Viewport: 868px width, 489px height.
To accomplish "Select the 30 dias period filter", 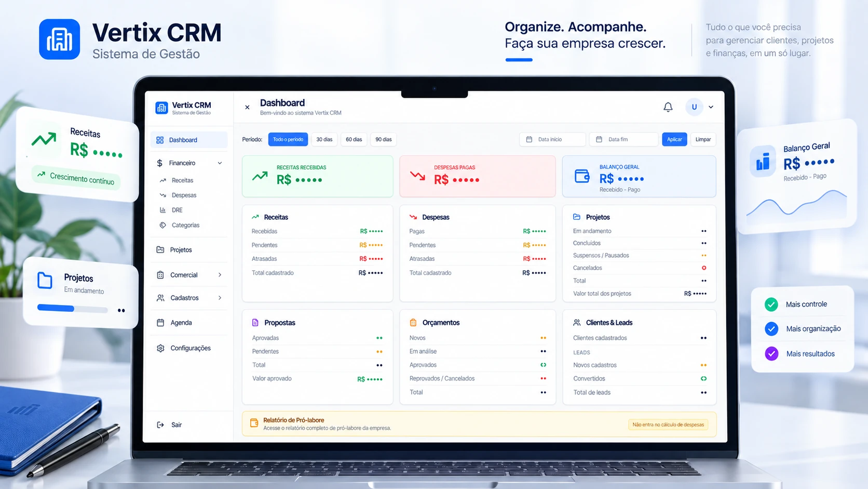I will (x=324, y=139).
